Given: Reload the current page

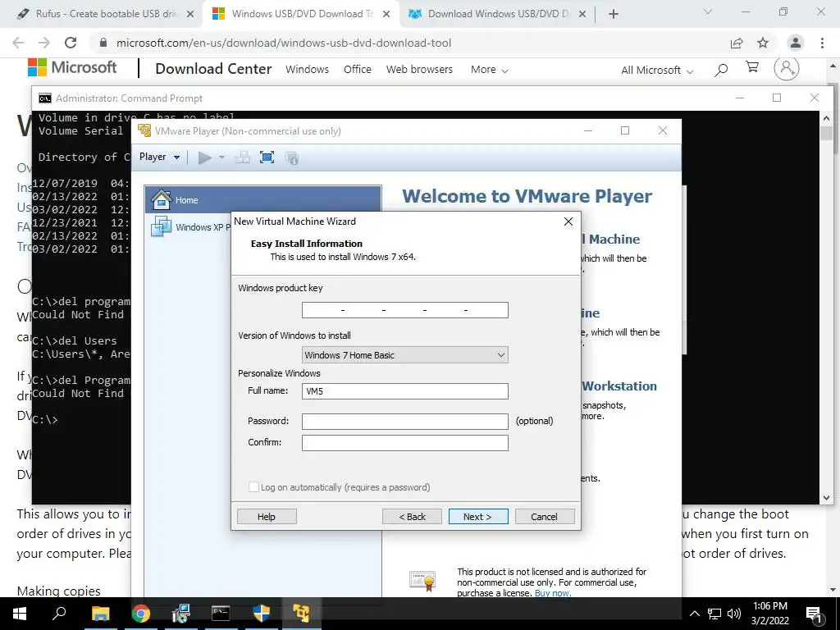Looking at the screenshot, I should coord(71,43).
